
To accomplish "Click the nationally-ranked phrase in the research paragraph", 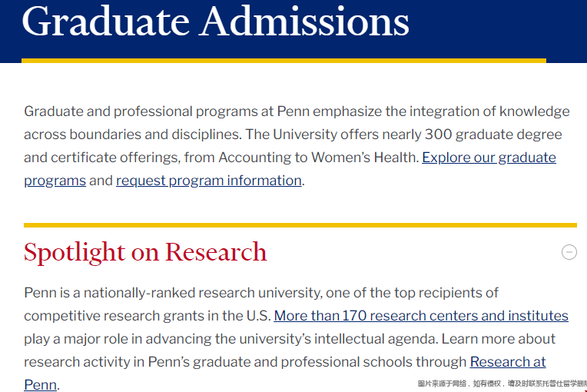I will (x=139, y=293).
